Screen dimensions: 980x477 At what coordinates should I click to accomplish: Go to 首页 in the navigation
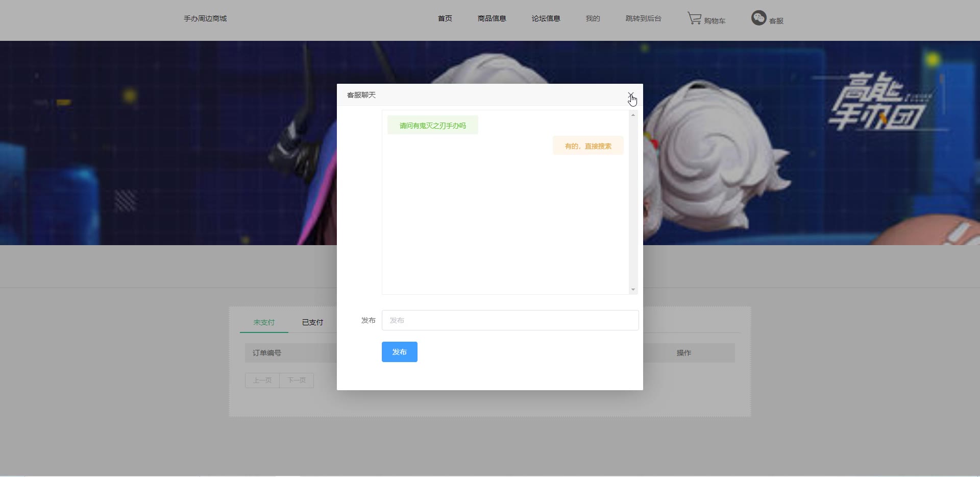click(x=445, y=18)
